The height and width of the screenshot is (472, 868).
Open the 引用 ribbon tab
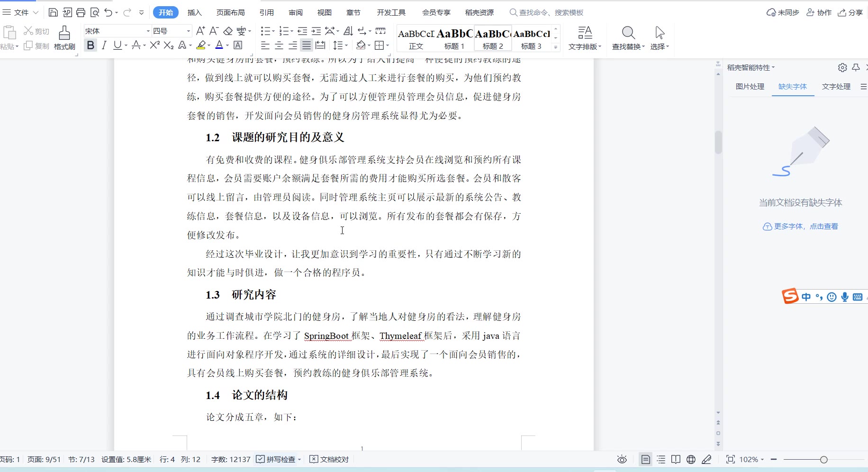click(267, 12)
